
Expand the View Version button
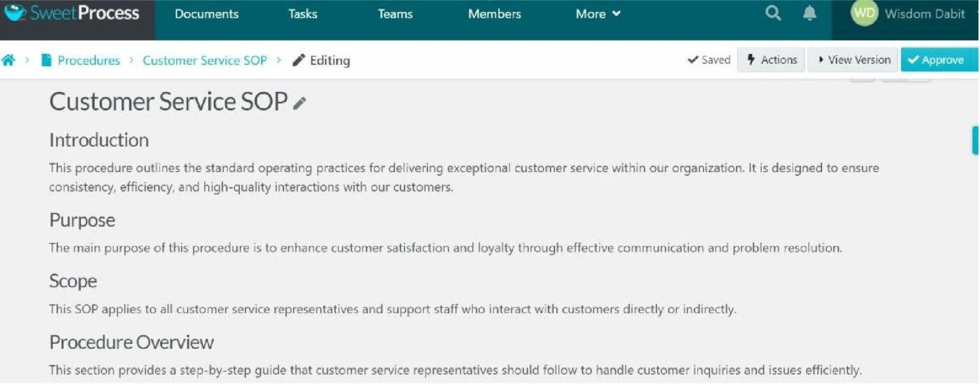pyautogui.click(x=853, y=60)
